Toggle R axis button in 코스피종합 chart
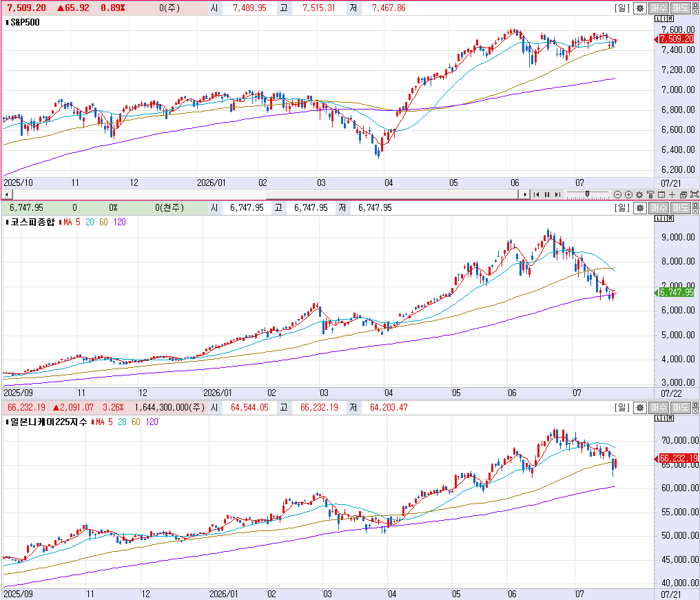The image size is (700, 600). click(670, 218)
